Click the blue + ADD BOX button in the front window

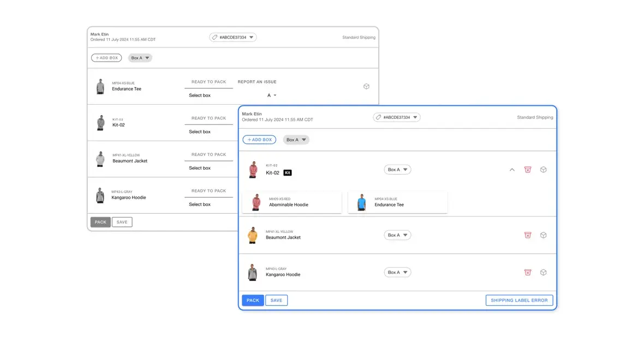click(260, 140)
